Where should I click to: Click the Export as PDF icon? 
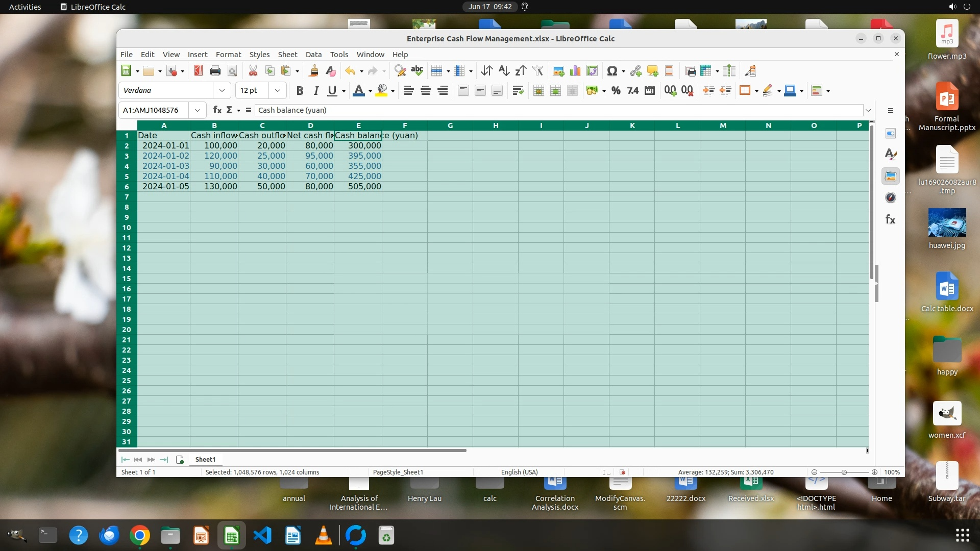[x=198, y=71]
